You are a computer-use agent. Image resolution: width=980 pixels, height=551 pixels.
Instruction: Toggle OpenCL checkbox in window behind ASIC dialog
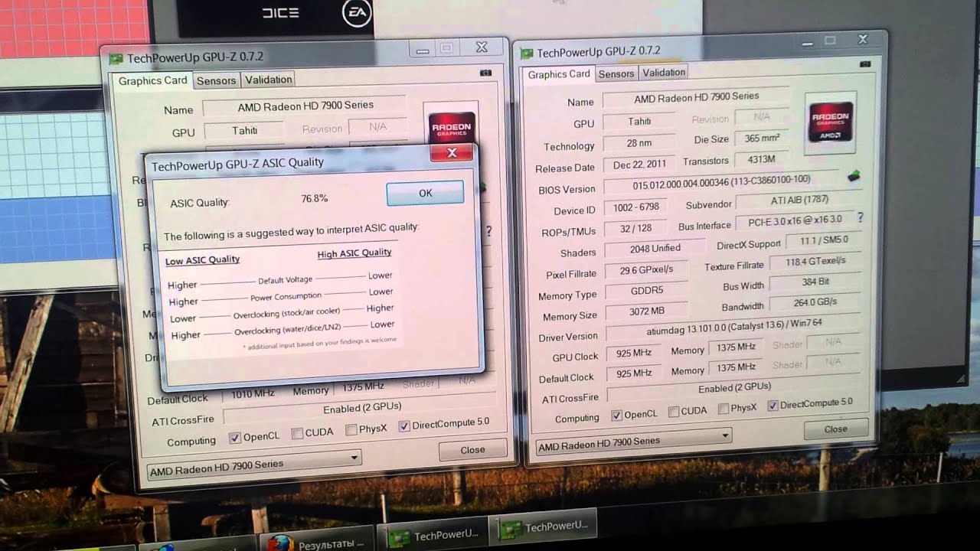tap(235, 439)
